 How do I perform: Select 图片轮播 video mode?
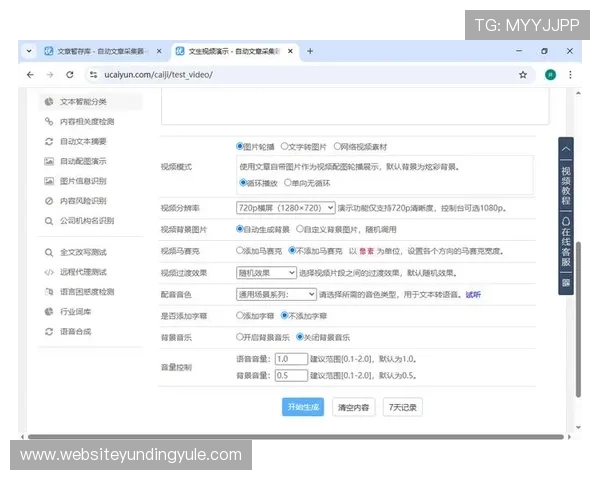pos(240,146)
